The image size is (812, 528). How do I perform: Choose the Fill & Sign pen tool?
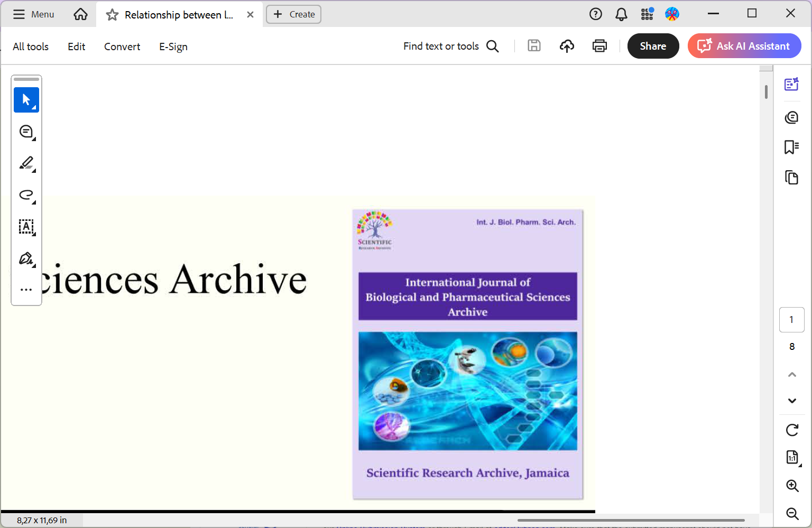point(26,258)
